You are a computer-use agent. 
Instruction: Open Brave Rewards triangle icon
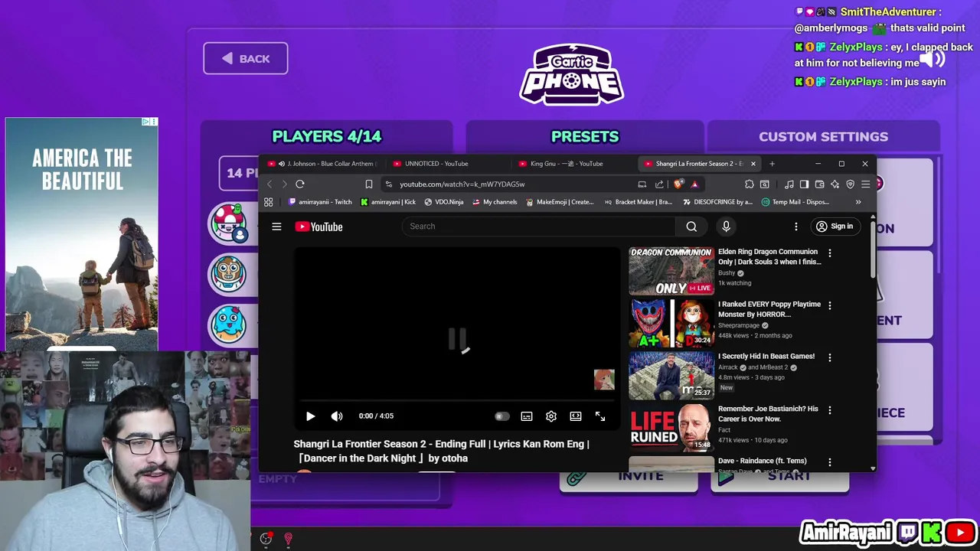pyautogui.click(x=694, y=184)
